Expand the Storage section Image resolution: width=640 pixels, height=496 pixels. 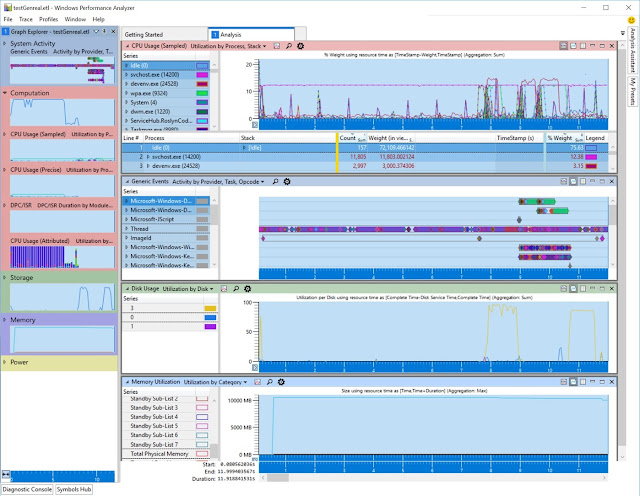pos(4,278)
